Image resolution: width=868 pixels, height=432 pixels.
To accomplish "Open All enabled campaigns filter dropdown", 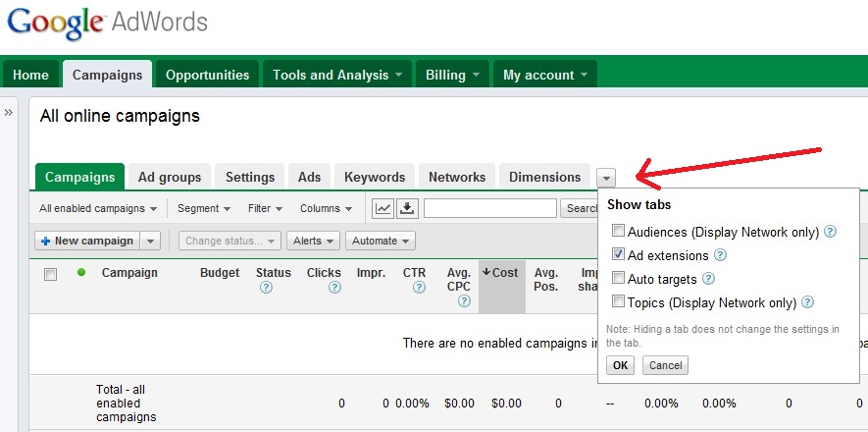I will coord(98,209).
